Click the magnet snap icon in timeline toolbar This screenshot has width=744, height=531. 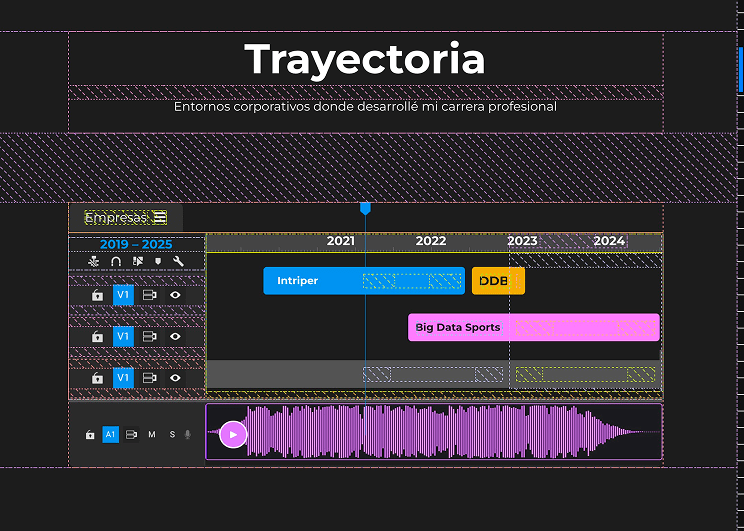pos(116,262)
